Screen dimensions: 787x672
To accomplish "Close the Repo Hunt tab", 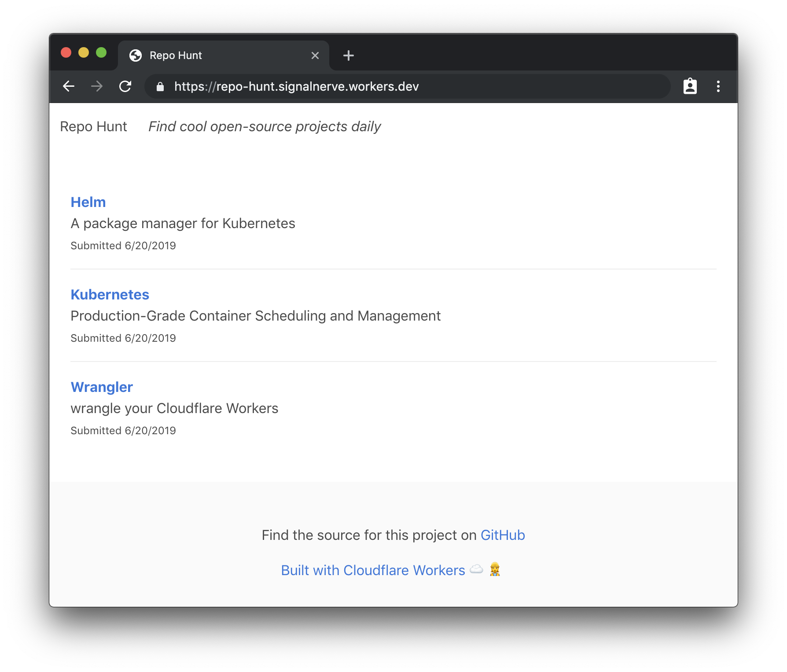I will (x=315, y=55).
